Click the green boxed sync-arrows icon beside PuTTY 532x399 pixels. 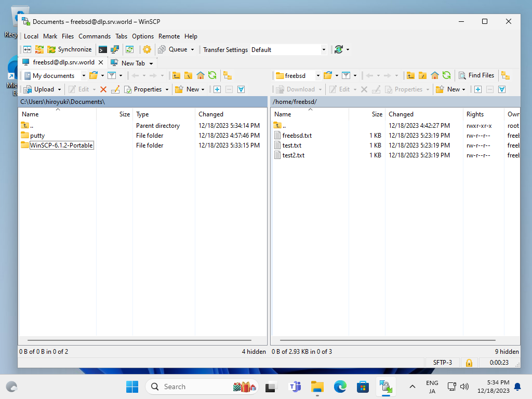[x=129, y=49]
